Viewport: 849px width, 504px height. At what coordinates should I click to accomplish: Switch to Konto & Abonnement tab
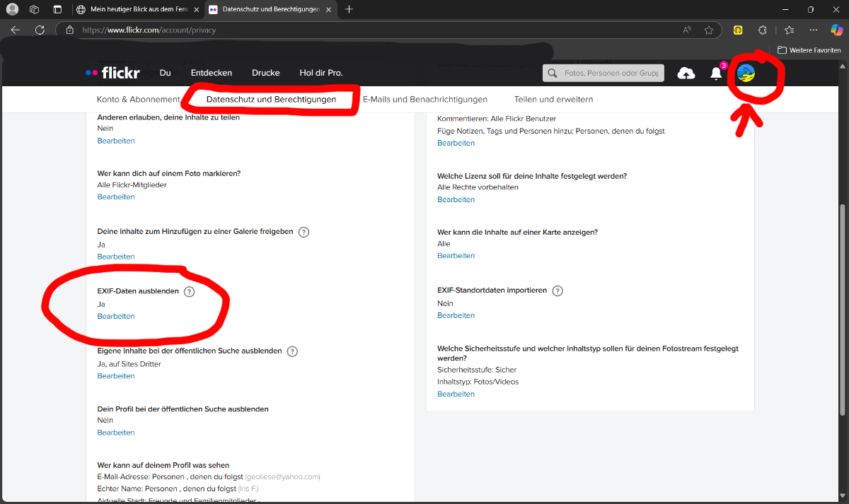point(138,100)
